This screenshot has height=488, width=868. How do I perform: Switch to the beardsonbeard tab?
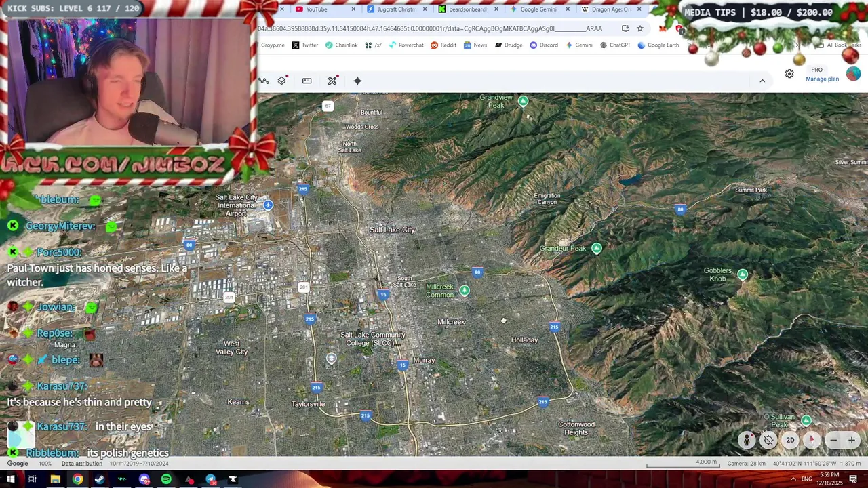click(468, 9)
